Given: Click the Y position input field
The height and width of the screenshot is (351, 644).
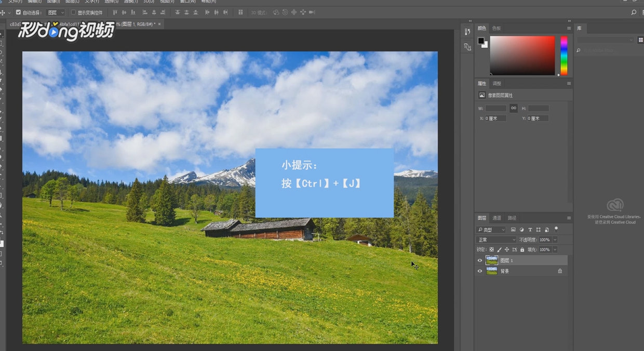Looking at the screenshot, I should coord(538,118).
